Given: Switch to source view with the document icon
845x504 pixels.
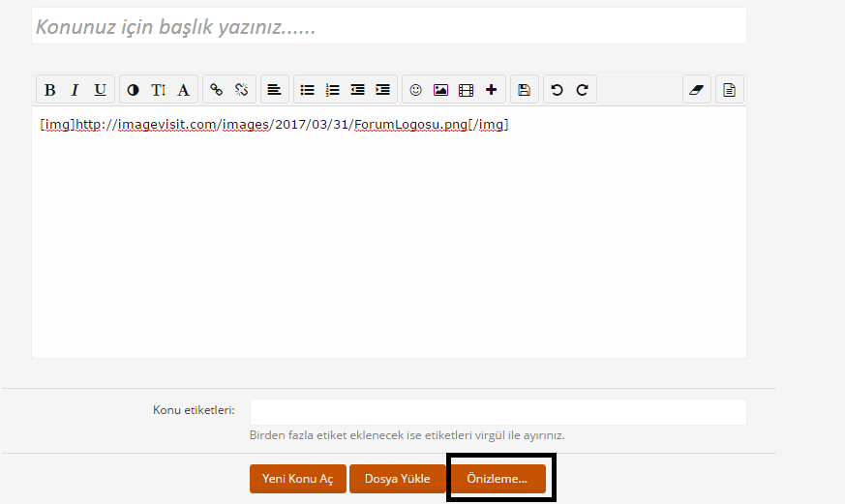Looking at the screenshot, I should click(x=729, y=90).
